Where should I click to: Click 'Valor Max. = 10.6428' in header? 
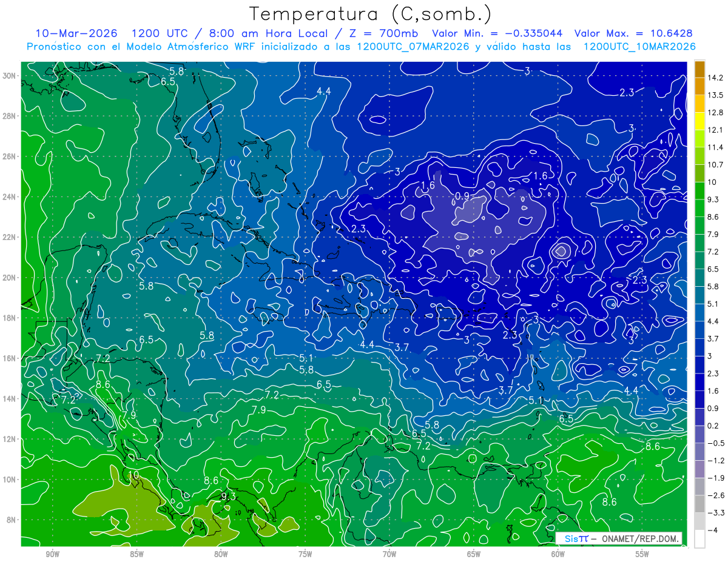click(x=633, y=33)
